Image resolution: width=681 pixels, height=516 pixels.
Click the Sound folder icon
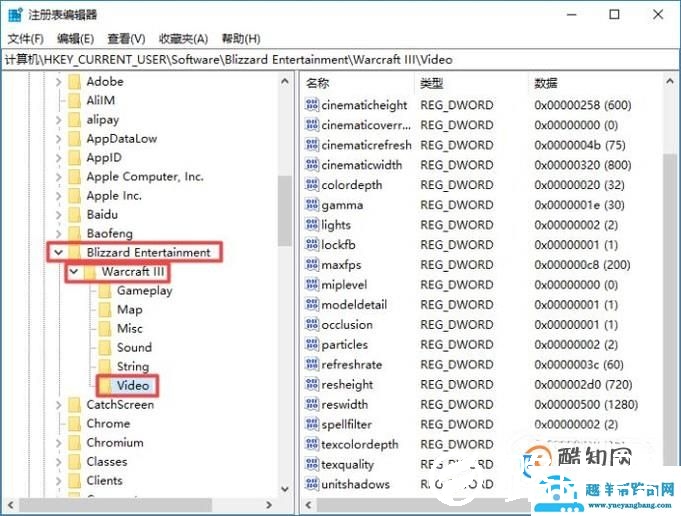(x=105, y=347)
